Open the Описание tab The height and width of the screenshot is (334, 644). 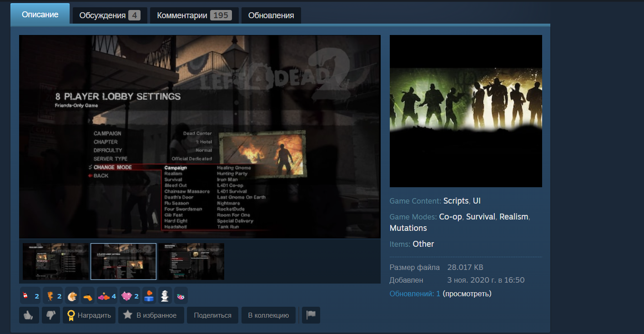[40, 14]
